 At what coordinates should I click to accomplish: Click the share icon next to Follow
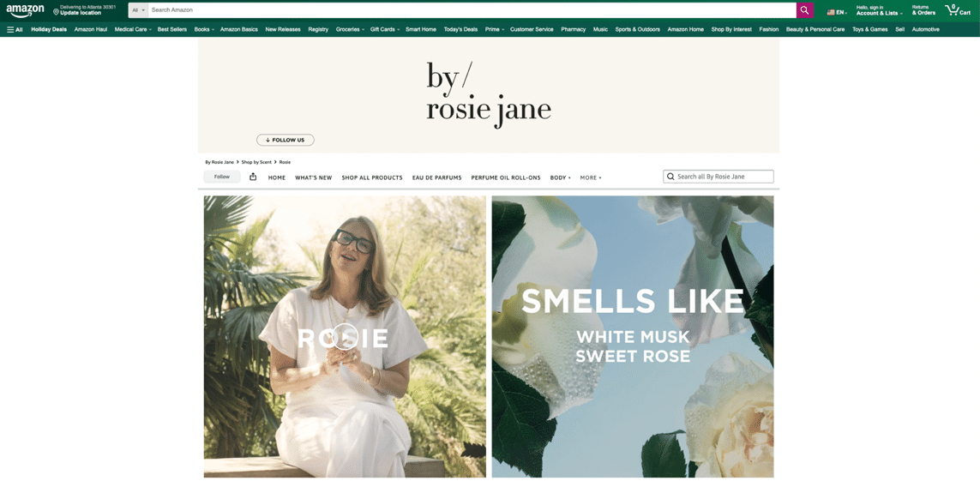pyautogui.click(x=253, y=177)
